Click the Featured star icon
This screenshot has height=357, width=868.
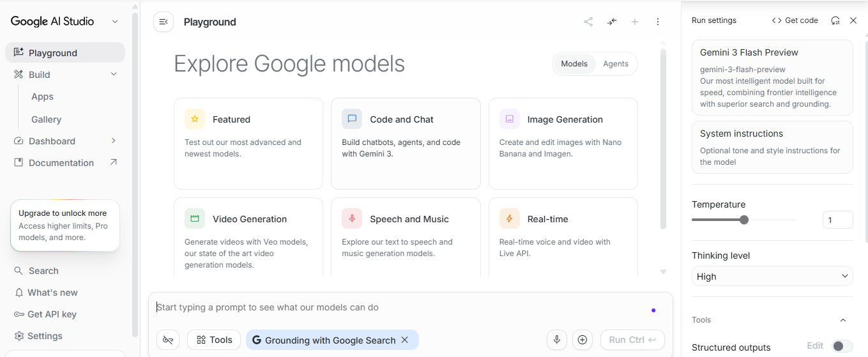point(195,119)
